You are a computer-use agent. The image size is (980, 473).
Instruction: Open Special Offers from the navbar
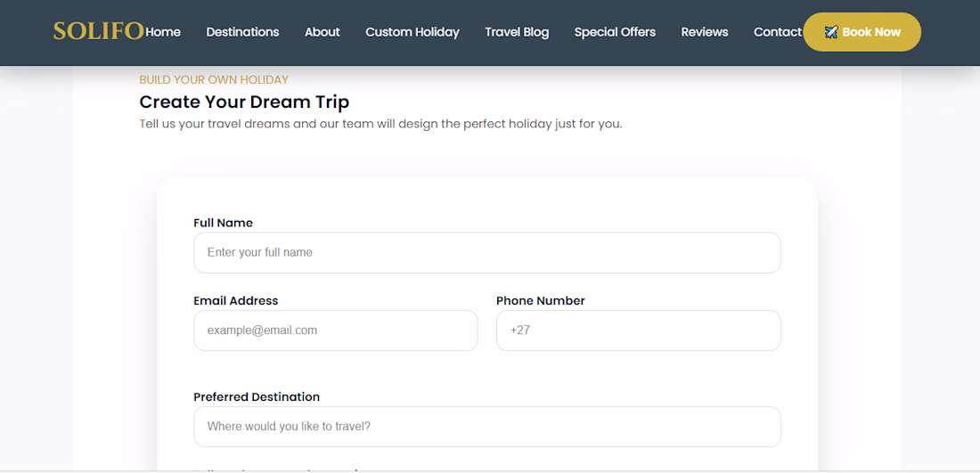[x=615, y=32]
